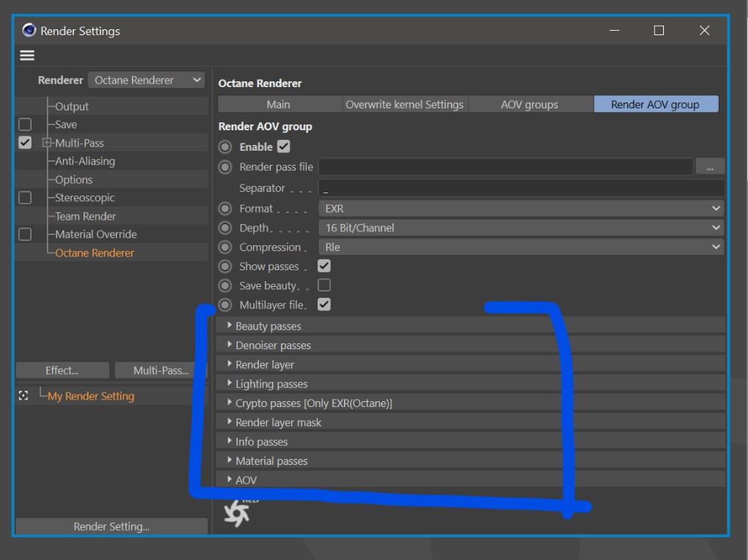Open the hamburger menu in Render Settings
This screenshot has height=560, width=748.
coord(27,56)
